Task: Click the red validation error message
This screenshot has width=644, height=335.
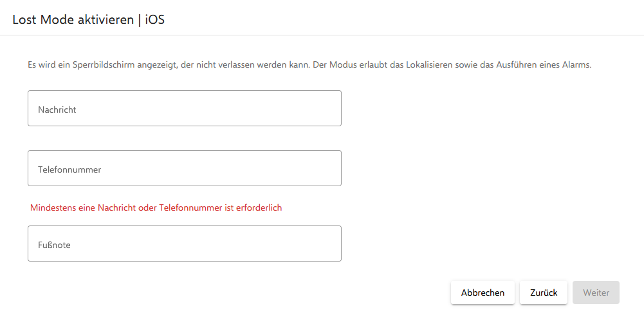Action: pyautogui.click(x=156, y=208)
